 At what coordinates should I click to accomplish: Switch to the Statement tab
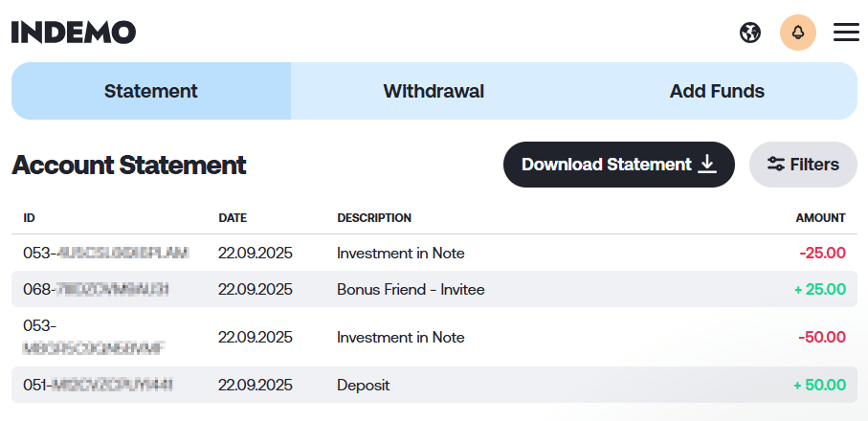click(151, 91)
